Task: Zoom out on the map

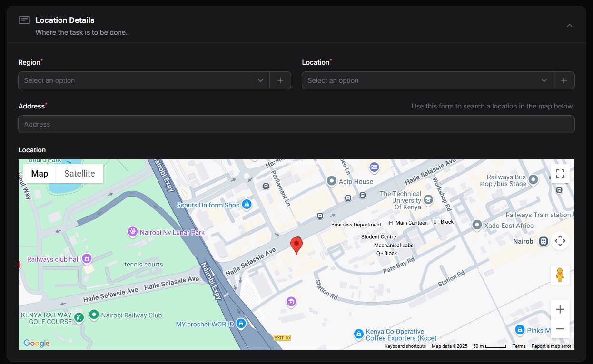Action: coord(560,329)
